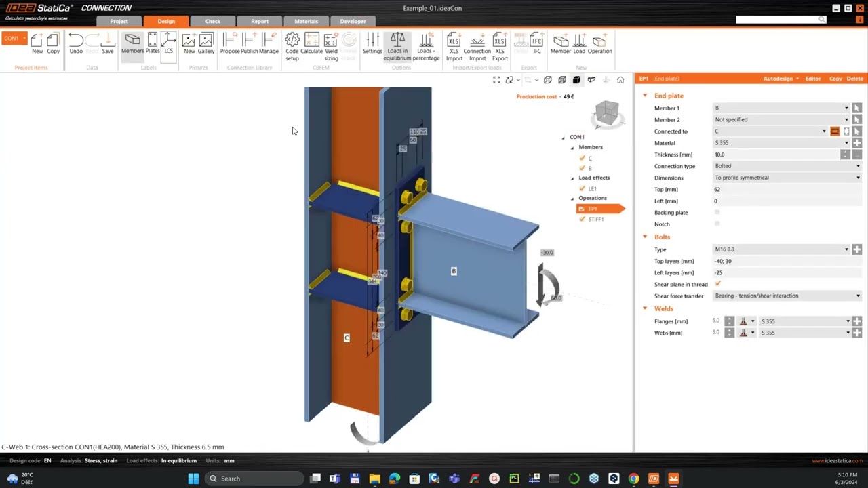Toggle Notch checkbox
Image resolution: width=868 pixels, height=488 pixels.
717,224
